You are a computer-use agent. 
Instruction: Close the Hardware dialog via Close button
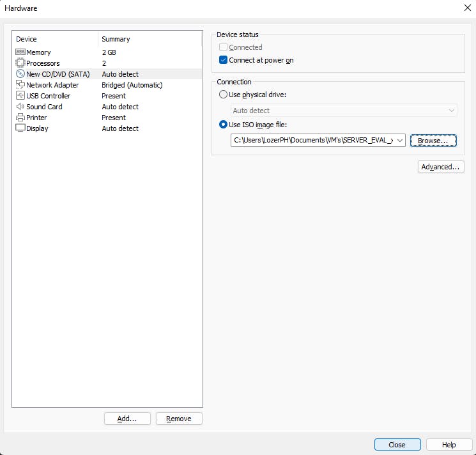(397, 445)
